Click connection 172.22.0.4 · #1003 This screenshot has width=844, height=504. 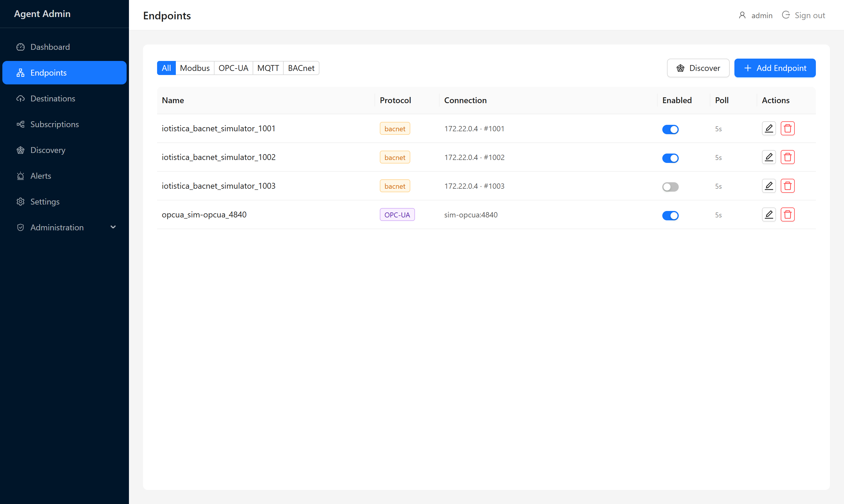[x=474, y=186]
